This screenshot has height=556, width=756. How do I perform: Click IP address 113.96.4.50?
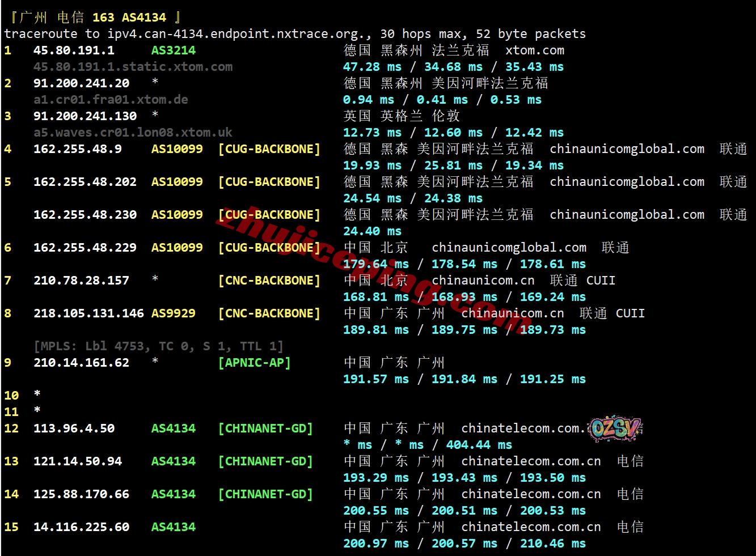coord(74,428)
